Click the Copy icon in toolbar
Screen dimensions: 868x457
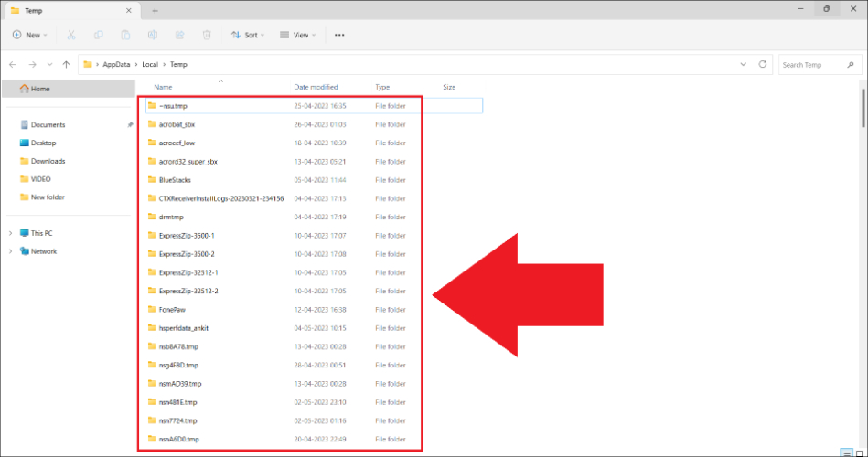coord(99,35)
